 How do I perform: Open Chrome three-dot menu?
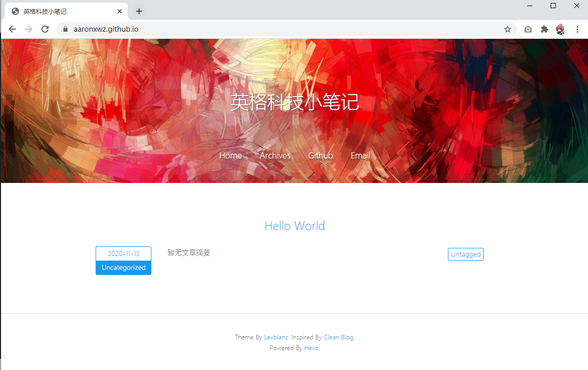point(577,29)
